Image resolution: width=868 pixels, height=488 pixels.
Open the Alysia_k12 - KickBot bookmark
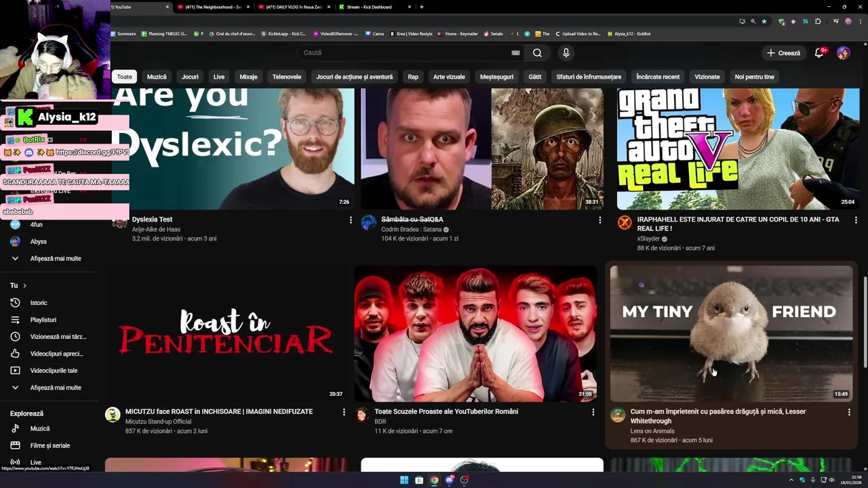pos(629,34)
